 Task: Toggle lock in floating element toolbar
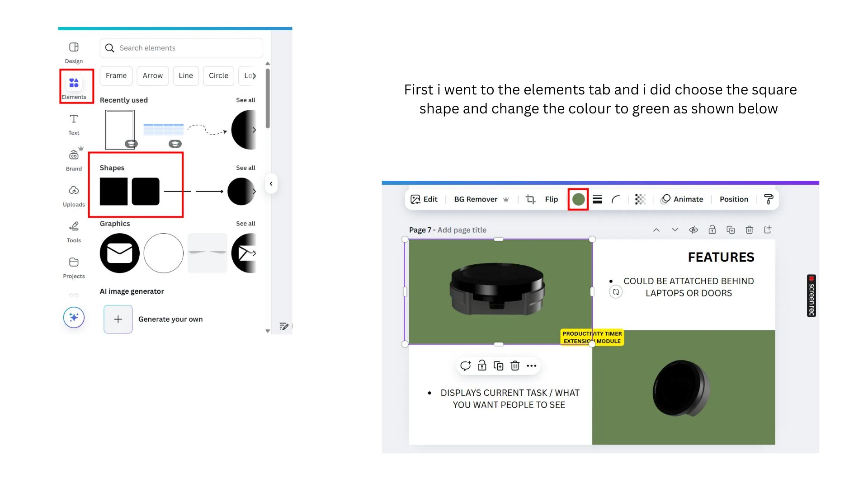[482, 366]
